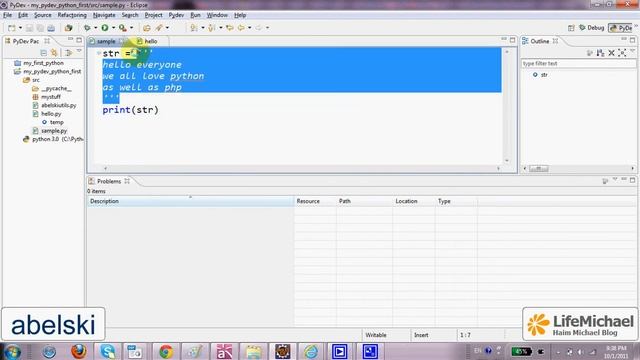Viewport: 640px width, 360px height.
Task: Open the File menu
Action: (7, 15)
